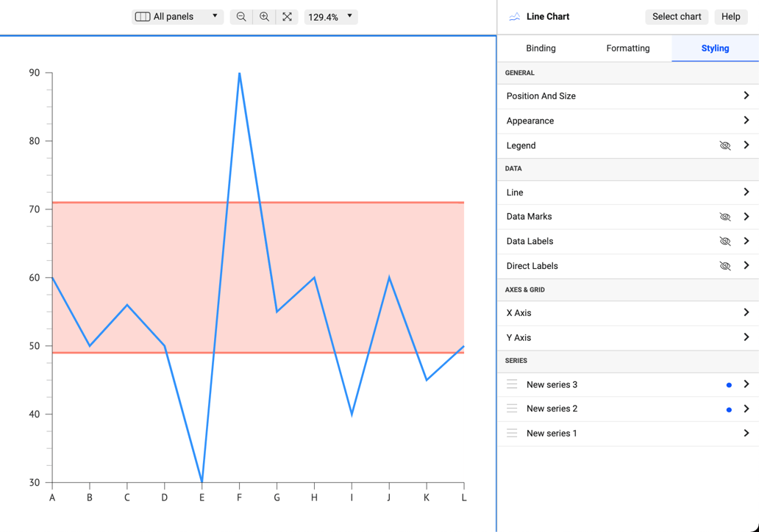This screenshot has width=759, height=532.
Task: Switch to the Formatting tab
Action: coord(627,48)
